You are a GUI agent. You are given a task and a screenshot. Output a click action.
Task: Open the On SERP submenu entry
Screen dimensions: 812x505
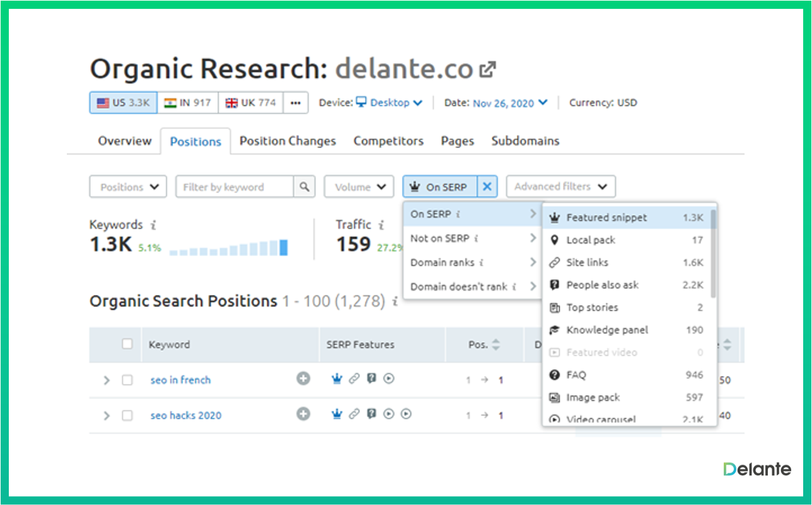coord(472,214)
